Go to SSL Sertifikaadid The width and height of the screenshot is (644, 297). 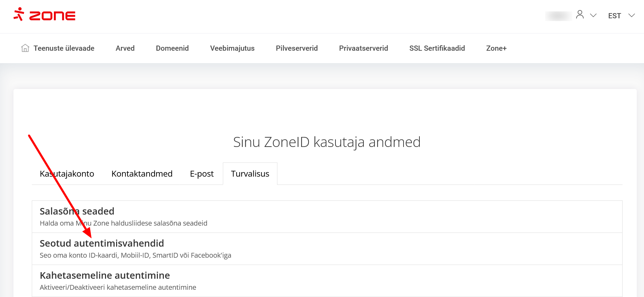tap(437, 48)
